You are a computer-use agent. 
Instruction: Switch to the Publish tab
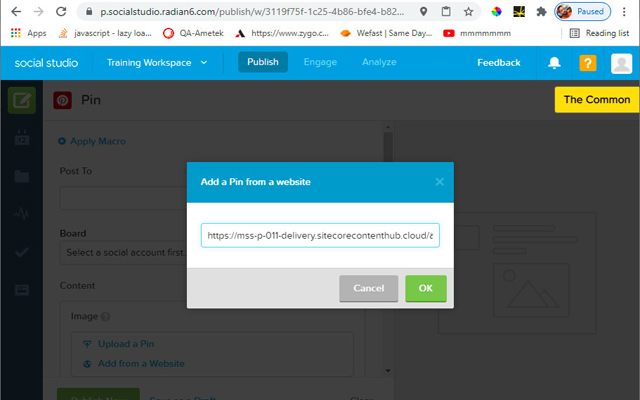click(x=263, y=62)
